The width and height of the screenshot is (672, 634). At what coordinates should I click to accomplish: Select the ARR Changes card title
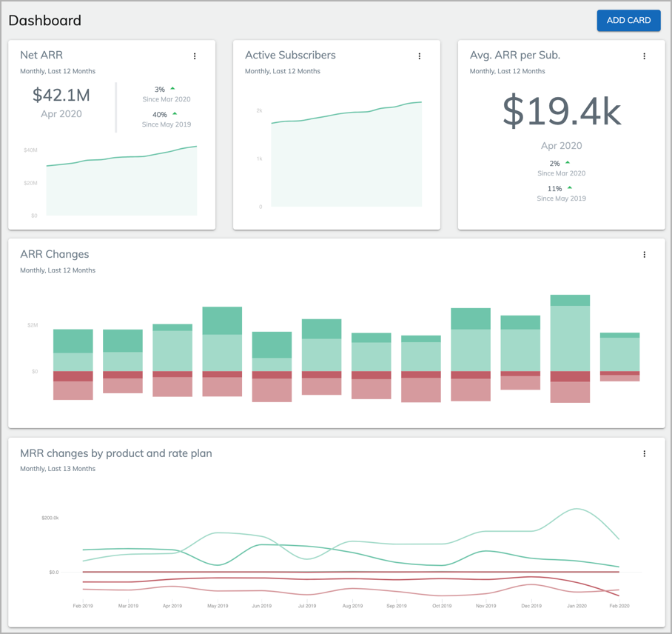[56, 254]
